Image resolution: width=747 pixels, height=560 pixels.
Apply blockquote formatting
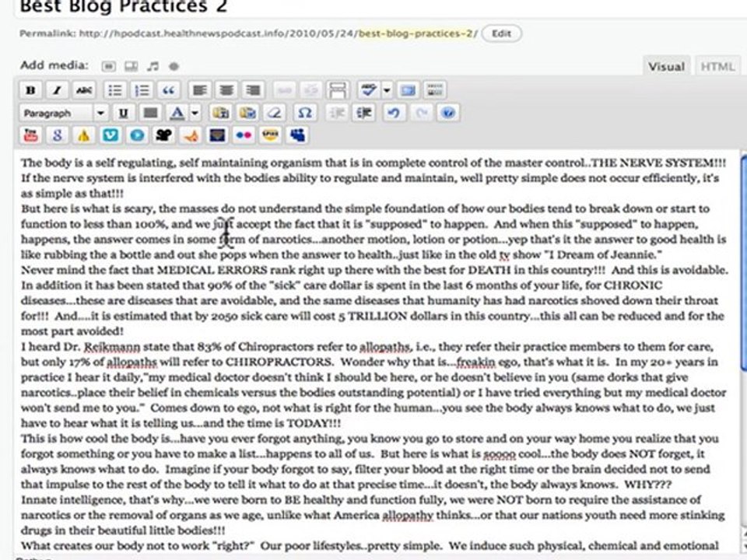pos(169,90)
